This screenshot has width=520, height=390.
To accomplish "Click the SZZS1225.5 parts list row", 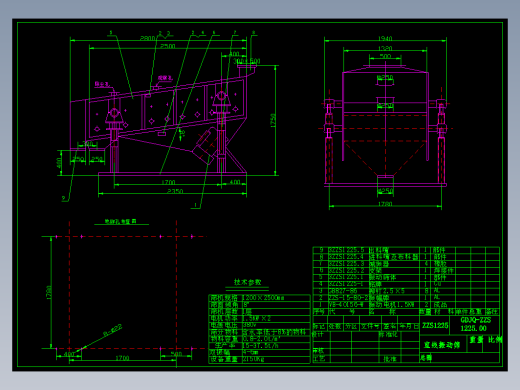I will [406, 250].
